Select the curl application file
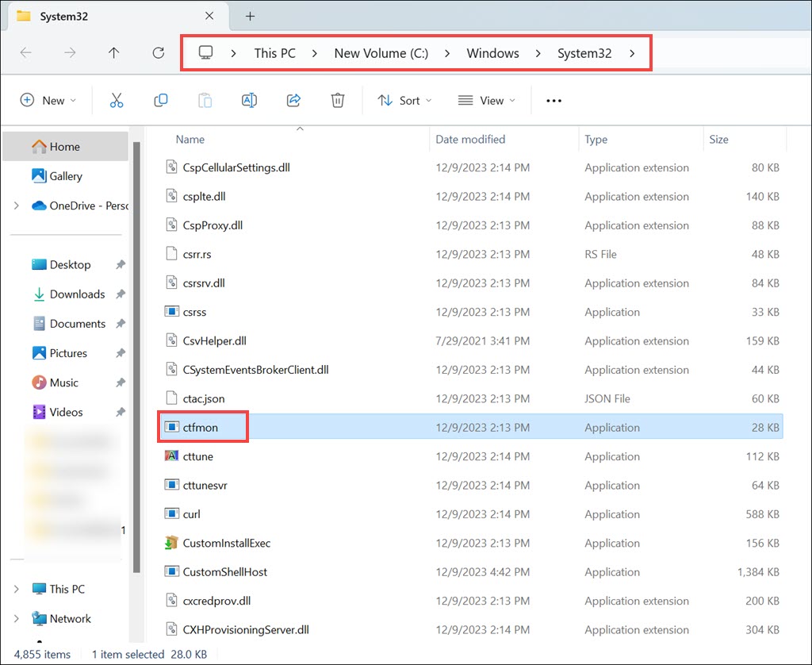This screenshot has width=812, height=665. (191, 514)
